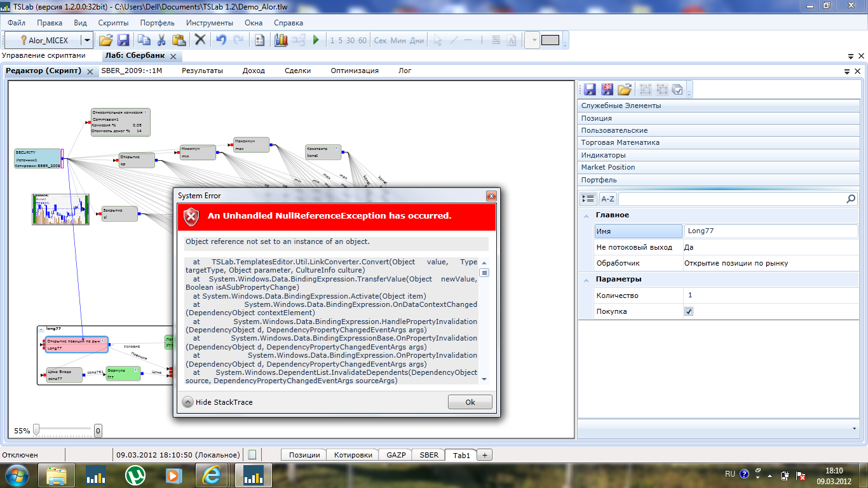Image resolution: width=868 pixels, height=488 pixels.
Task: Switch to the Результаты tab
Action: [x=202, y=71]
